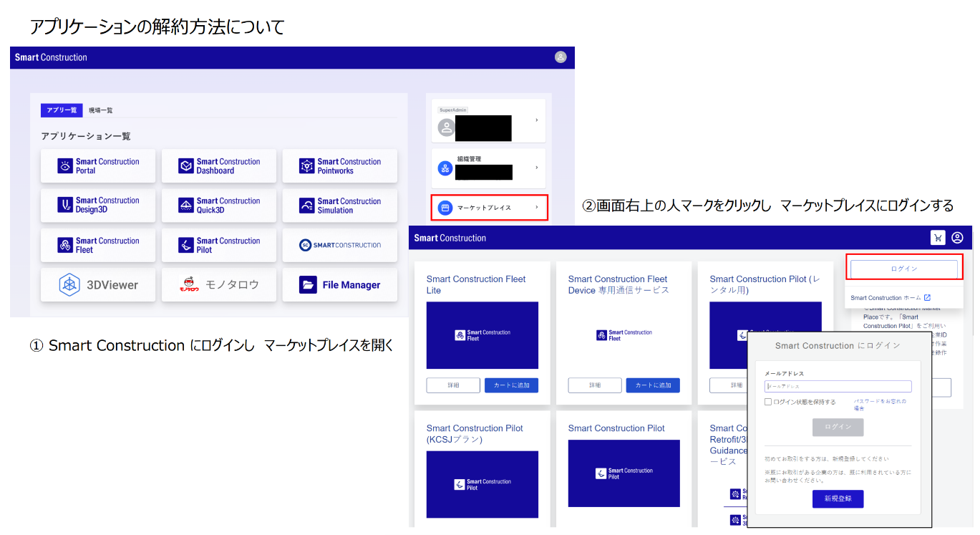This screenshot has height=535, width=980.
Task: Click the grey ログイン button in the login dialog
Action: [838, 427]
